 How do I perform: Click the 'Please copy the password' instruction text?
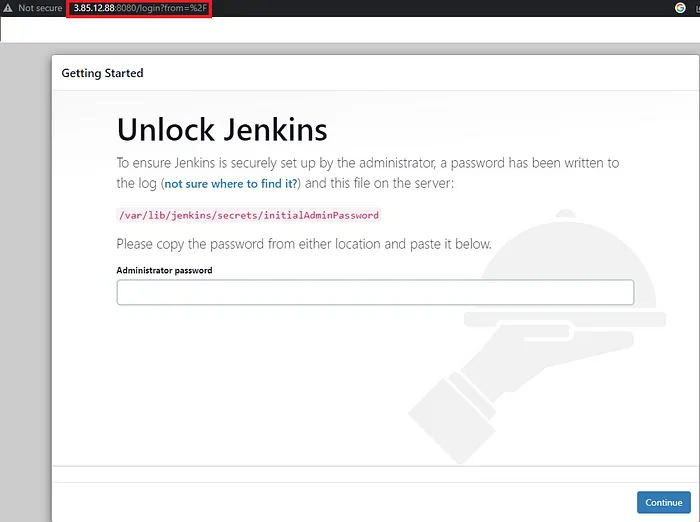304,244
